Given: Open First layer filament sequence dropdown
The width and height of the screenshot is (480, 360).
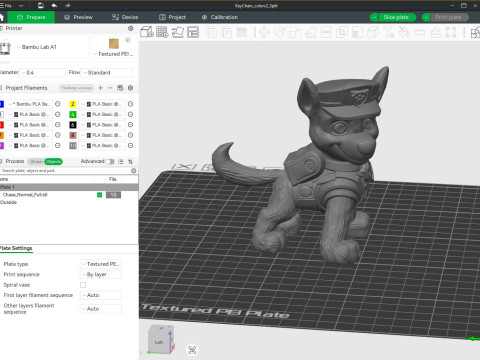Looking at the screenshot, I should (x=101, y=295).
